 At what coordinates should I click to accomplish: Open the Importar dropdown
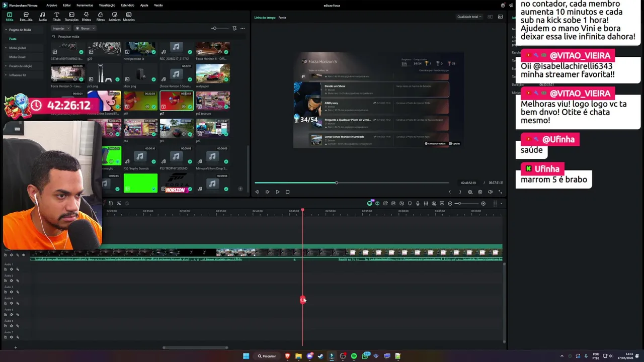coord(60,28)
